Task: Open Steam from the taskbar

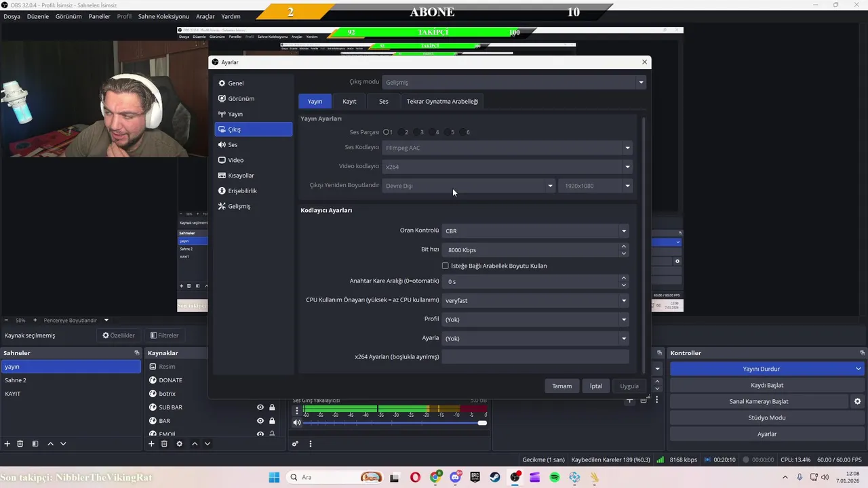Action: coord(495,477)
